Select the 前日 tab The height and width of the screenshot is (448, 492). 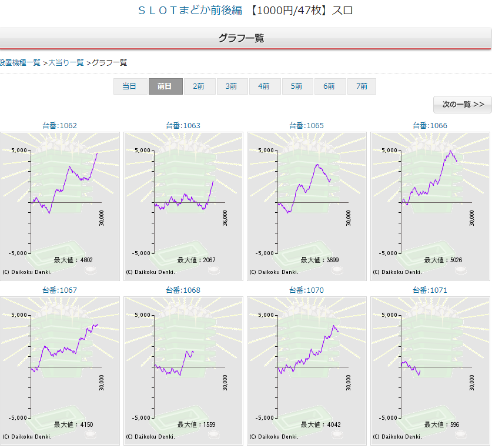165,86
